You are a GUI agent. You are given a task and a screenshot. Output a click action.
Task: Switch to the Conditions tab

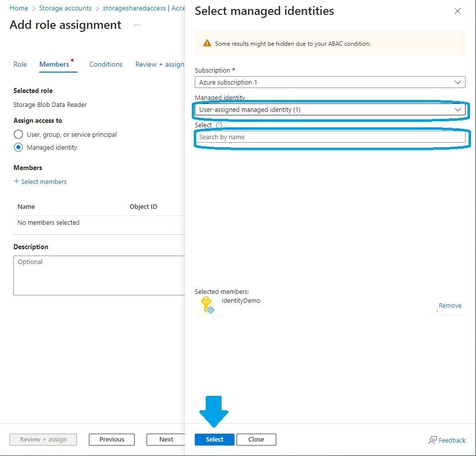tap(106, 65)
